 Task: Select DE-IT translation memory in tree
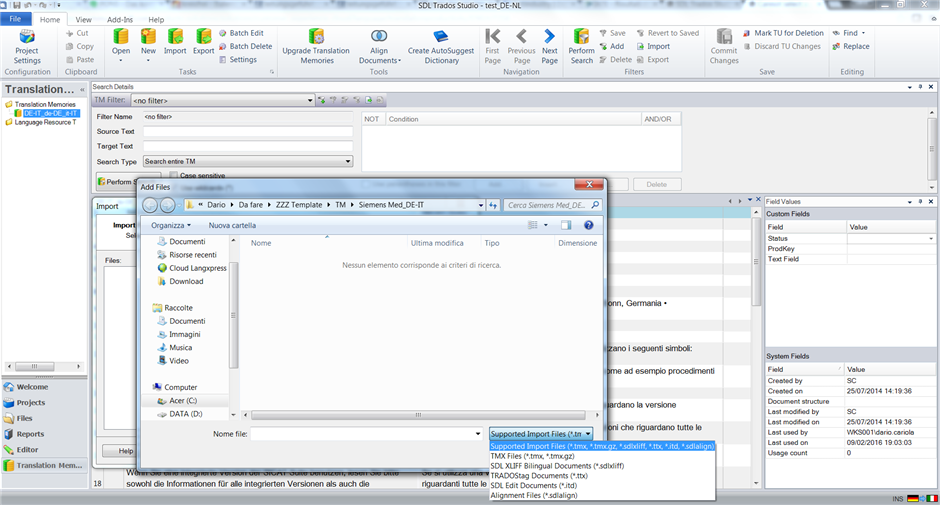click(x=50, y=113)
